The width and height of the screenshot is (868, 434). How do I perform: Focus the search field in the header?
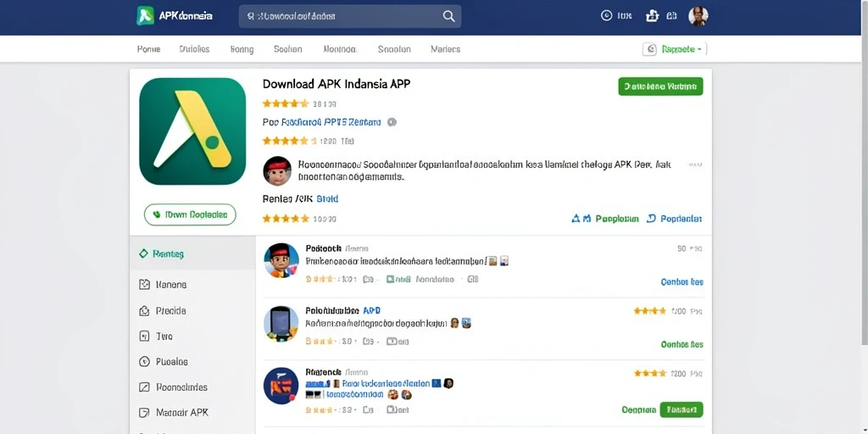pos(350,17)
